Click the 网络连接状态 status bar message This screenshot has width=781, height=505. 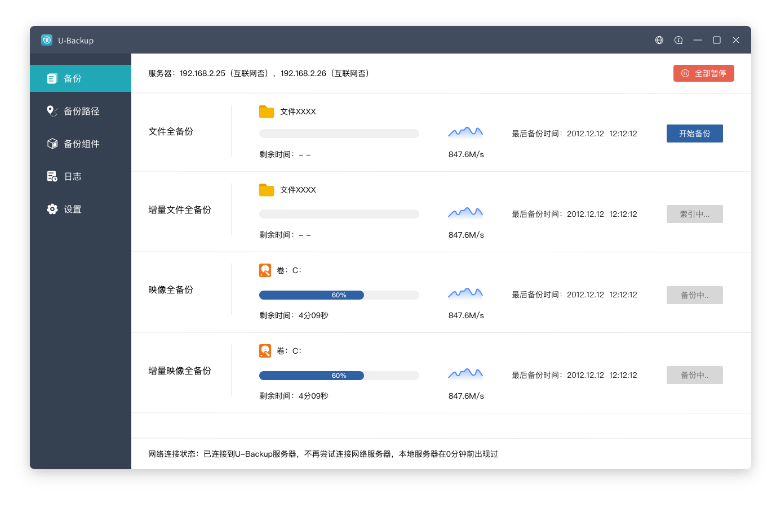coord(323,454)
